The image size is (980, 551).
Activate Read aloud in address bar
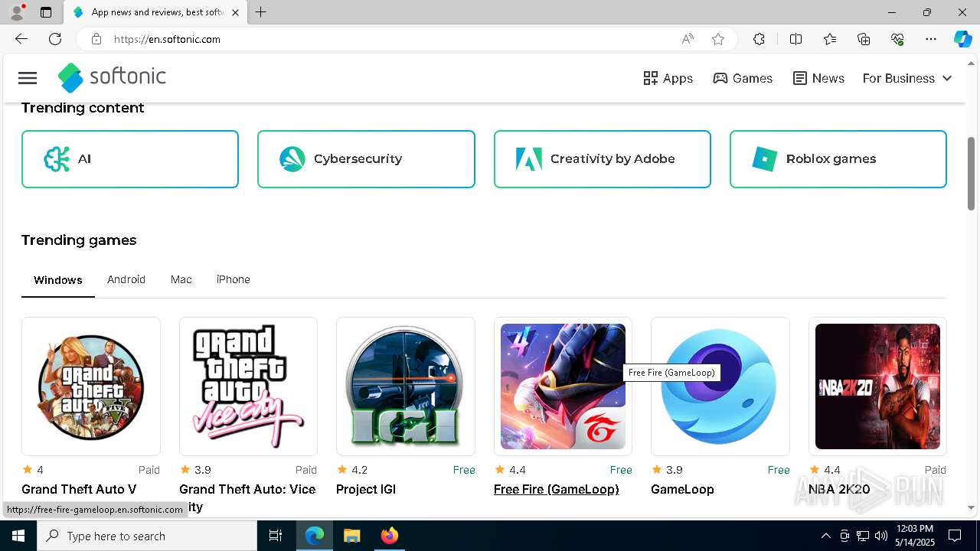click(688, 39)
